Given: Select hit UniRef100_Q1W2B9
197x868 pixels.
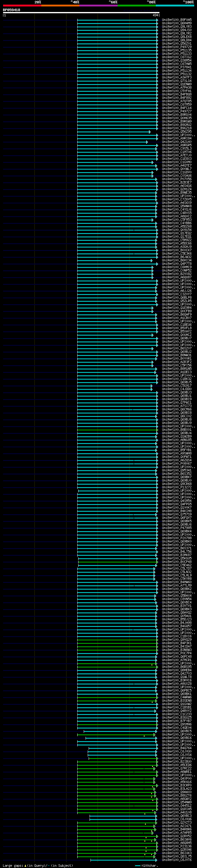Looking at the screenshot, I should [x=176, y=436].
